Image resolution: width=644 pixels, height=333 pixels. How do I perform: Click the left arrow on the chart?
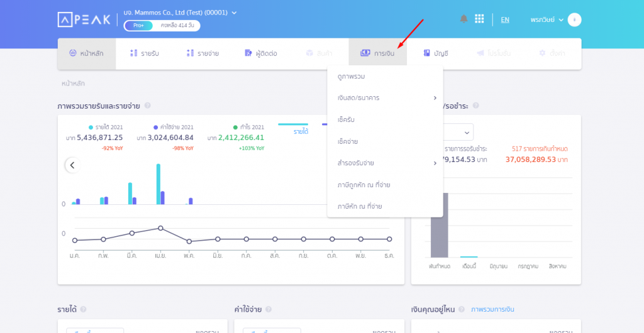(x=72, y=165)
